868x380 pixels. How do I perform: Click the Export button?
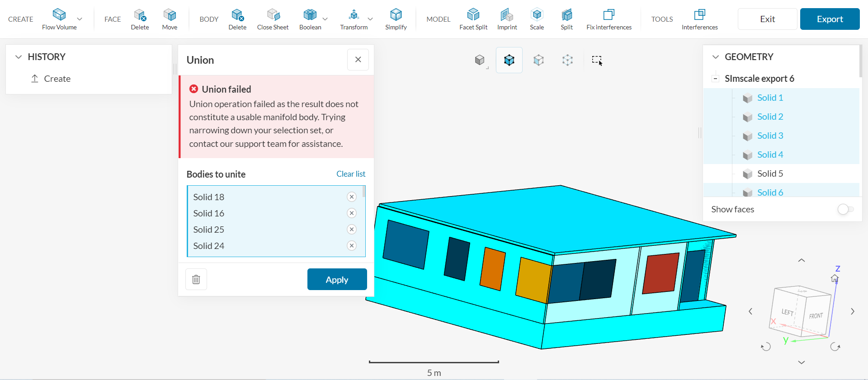click(x=830, y=19)
